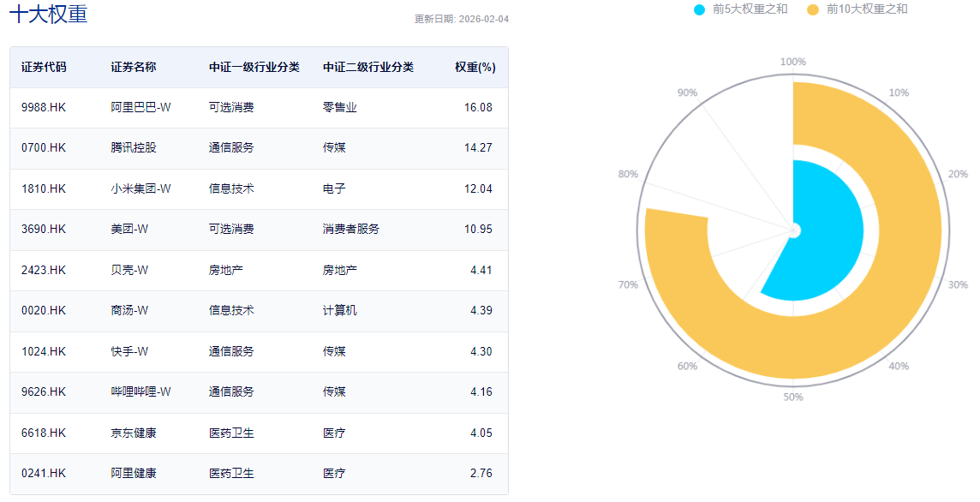Click the 中证二级行业分类 column header
The width and height of the screenshot is (980, 502).
click(368, 67)
